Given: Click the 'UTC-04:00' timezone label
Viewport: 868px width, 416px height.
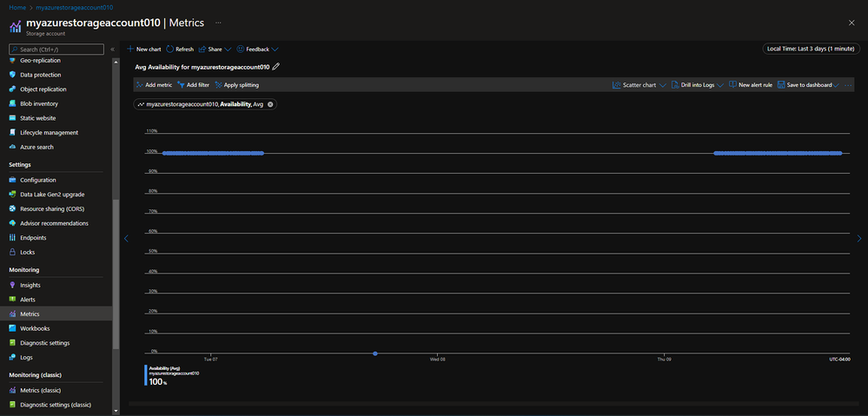Looking at the screenshot, I should [839, 359].
